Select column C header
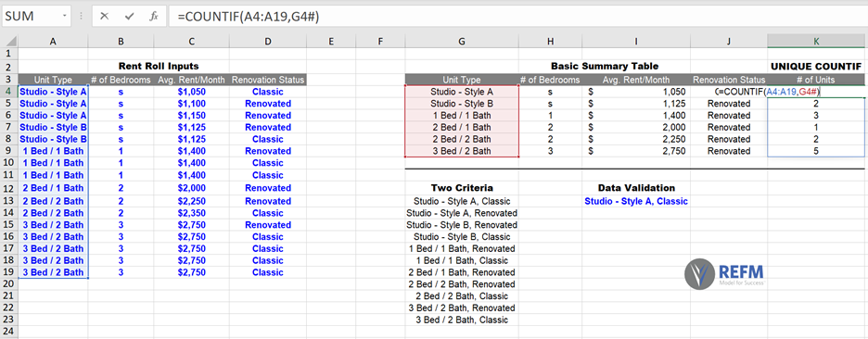868x339 pixels. click(x=192, y=42)
